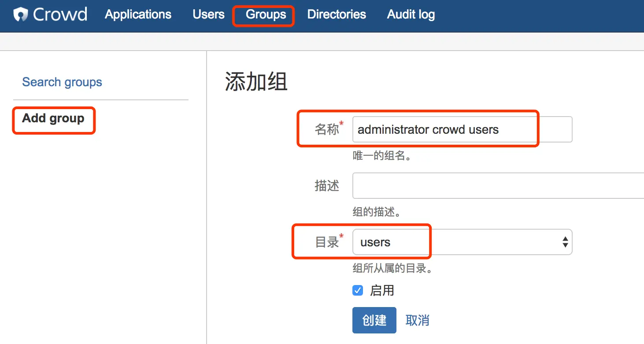Click the 名称 field label

(327, 129)
